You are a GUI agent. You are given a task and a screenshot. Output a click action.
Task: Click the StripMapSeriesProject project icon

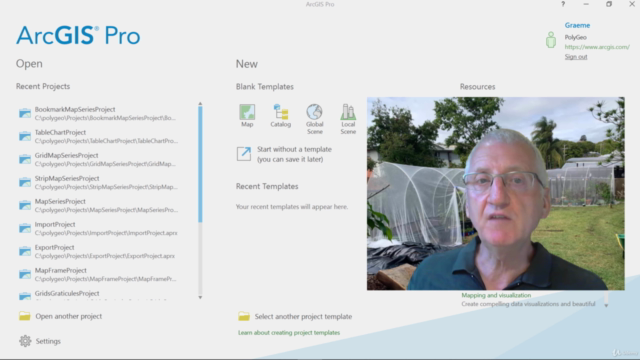(x=25, y=182)
